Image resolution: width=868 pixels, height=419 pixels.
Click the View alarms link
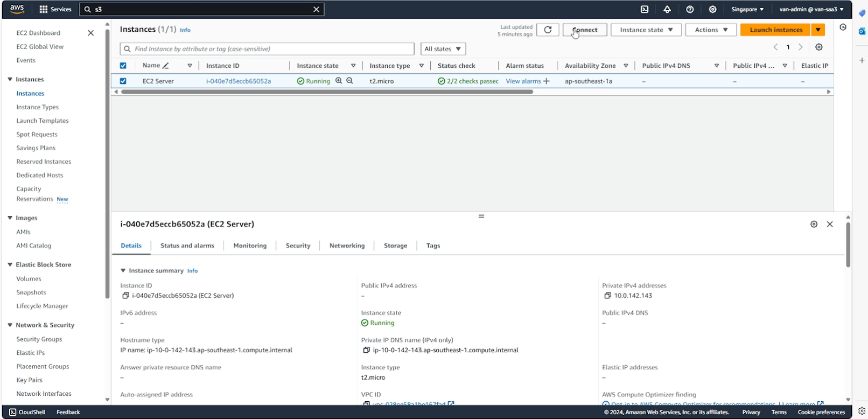click(523, 81)
